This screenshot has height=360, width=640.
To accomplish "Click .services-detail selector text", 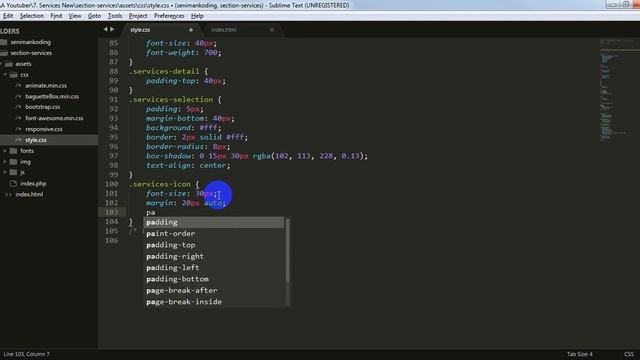I will (x=164, y=71).
